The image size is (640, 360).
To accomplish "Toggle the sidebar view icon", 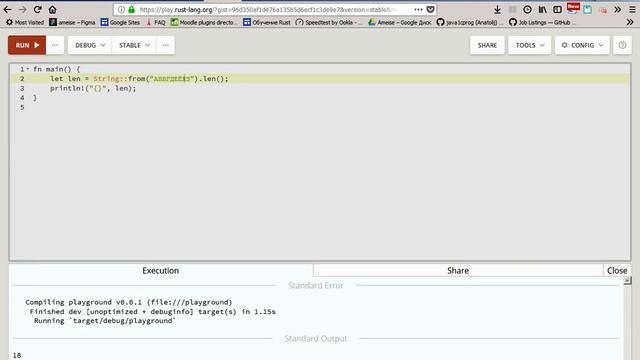I will tap(557, 9).
